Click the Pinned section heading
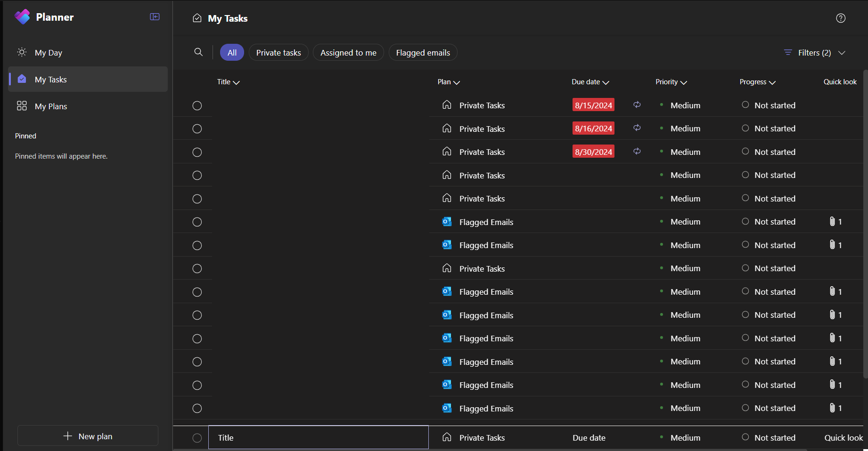The height and width of the screenshot is (451, 868). point(25,136)
